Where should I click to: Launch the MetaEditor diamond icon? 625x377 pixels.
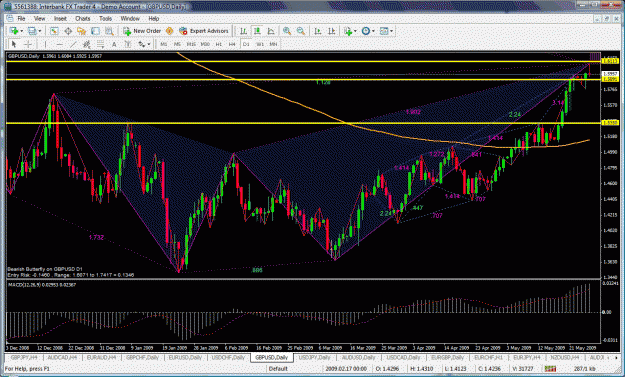169,31
